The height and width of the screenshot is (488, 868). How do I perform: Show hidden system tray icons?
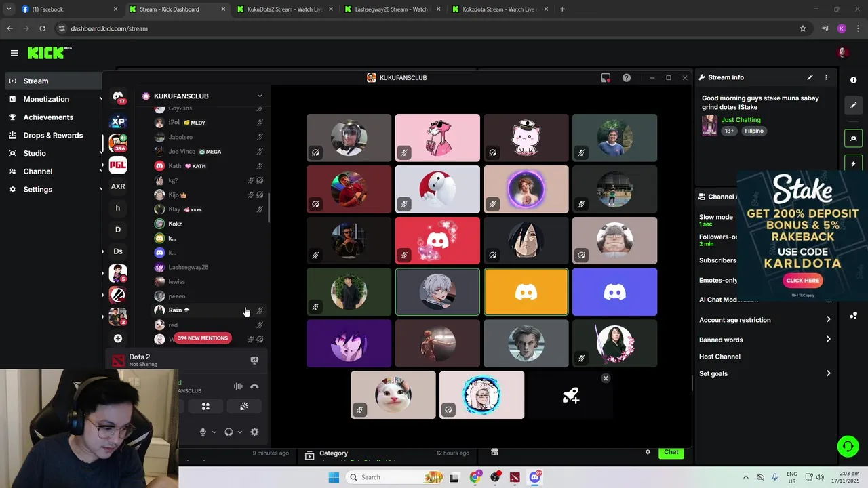[x=745, y=477]
